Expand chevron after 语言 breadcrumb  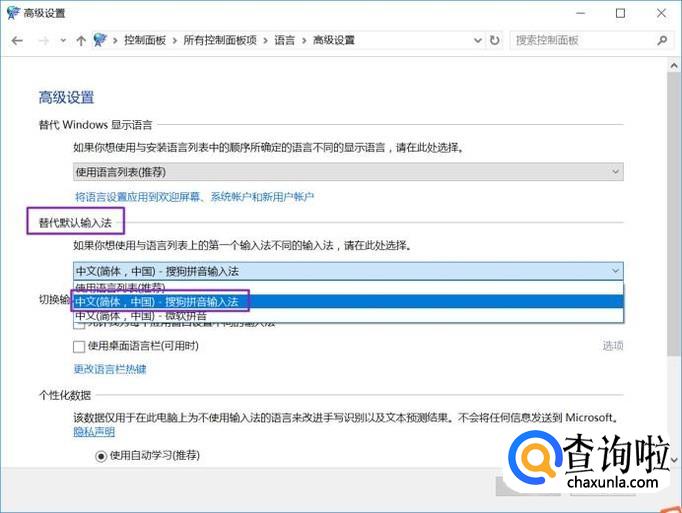point(304,41)
